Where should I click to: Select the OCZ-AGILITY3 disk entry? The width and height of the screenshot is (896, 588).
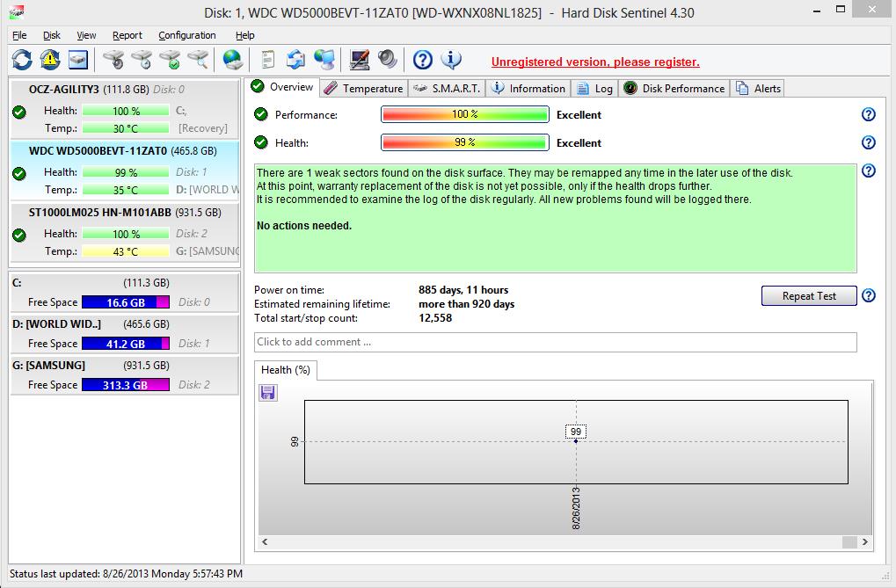[125, 109]
